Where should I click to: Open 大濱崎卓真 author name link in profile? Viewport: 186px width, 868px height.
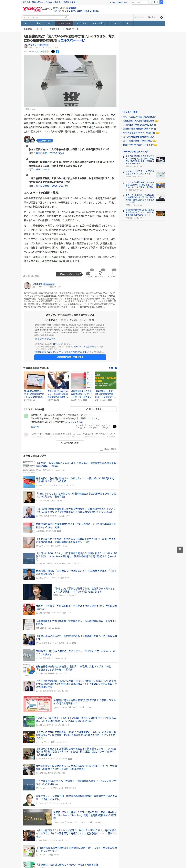pos(37,284)
